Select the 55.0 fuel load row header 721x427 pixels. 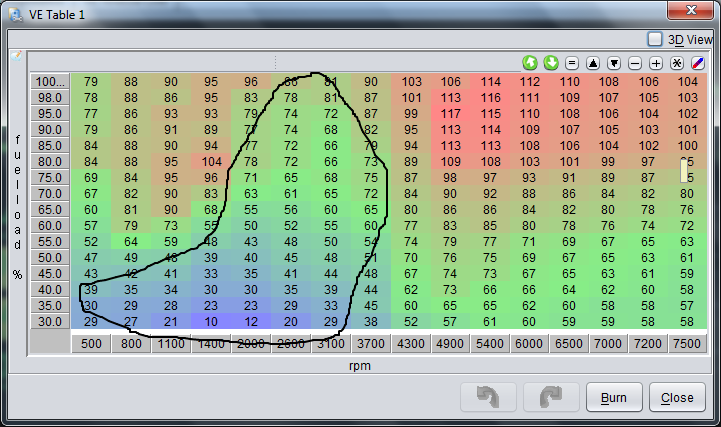[50, 242]
